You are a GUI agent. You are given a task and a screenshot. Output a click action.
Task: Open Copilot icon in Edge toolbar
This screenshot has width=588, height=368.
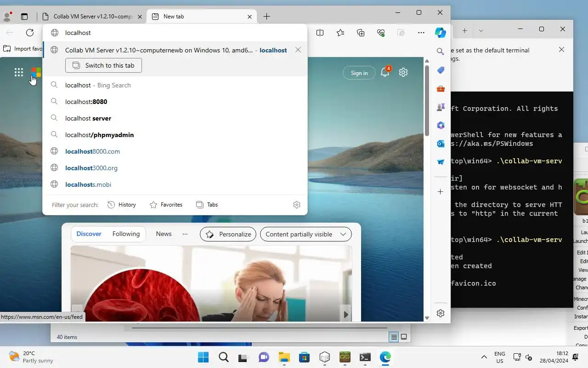[441, 33]
